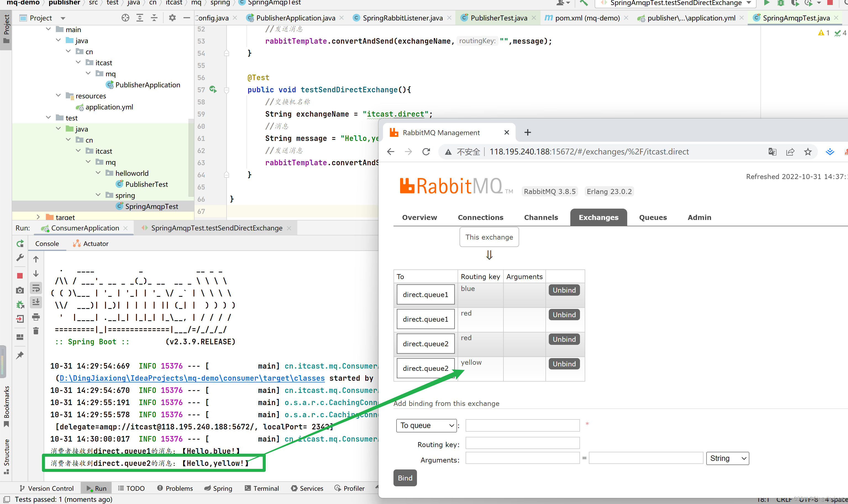Click the browser address bar URL
The image size is (848, 504).
point(589,152)
